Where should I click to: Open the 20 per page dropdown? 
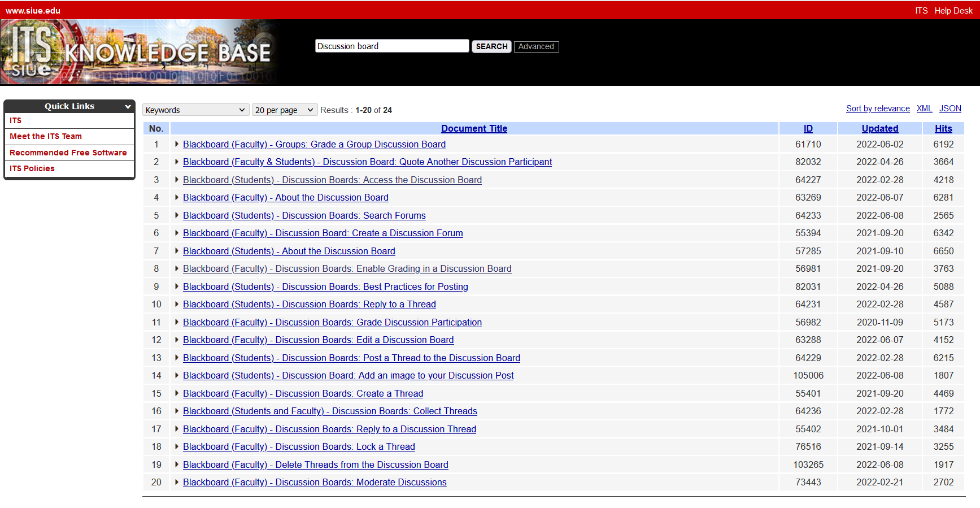point(284,110)
